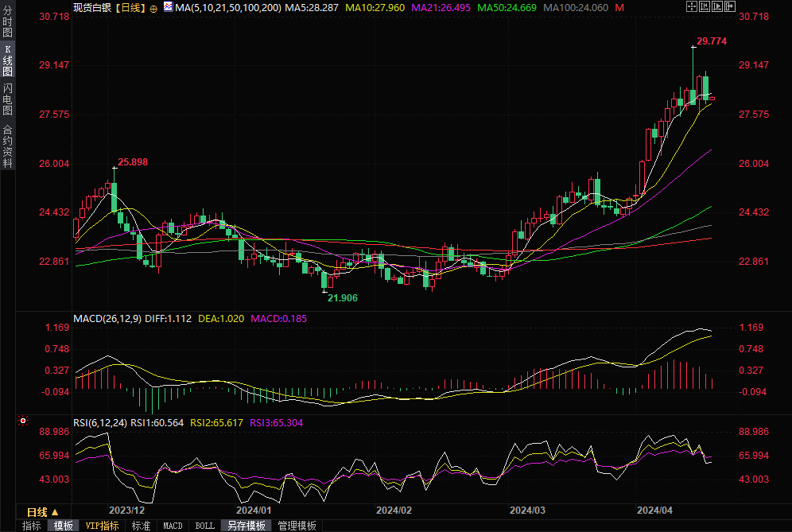
Task: Open the 日线 period dropdown at bottom left
Action: [43, 512]
